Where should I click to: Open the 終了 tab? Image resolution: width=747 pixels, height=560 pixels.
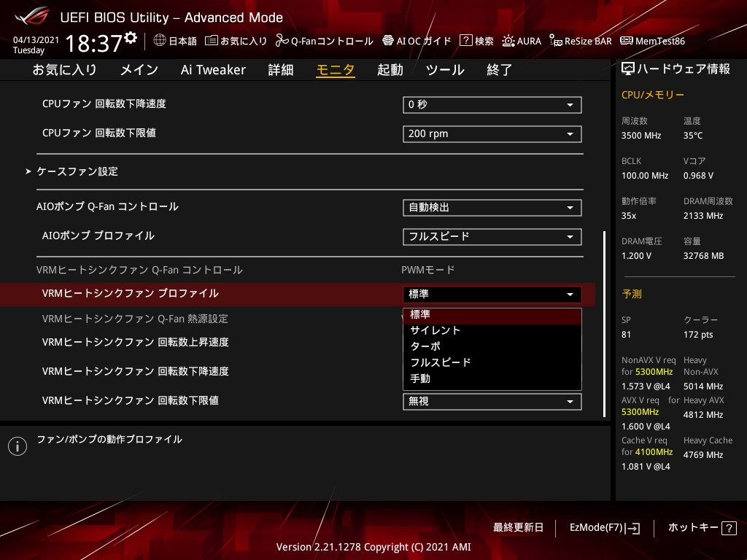tap(499, 70)
